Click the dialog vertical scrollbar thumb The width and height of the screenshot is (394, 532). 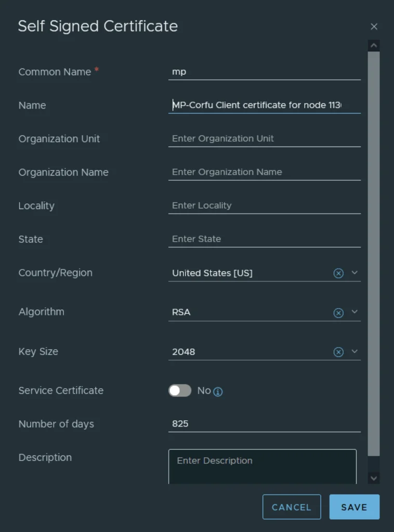tap(374, 254)
